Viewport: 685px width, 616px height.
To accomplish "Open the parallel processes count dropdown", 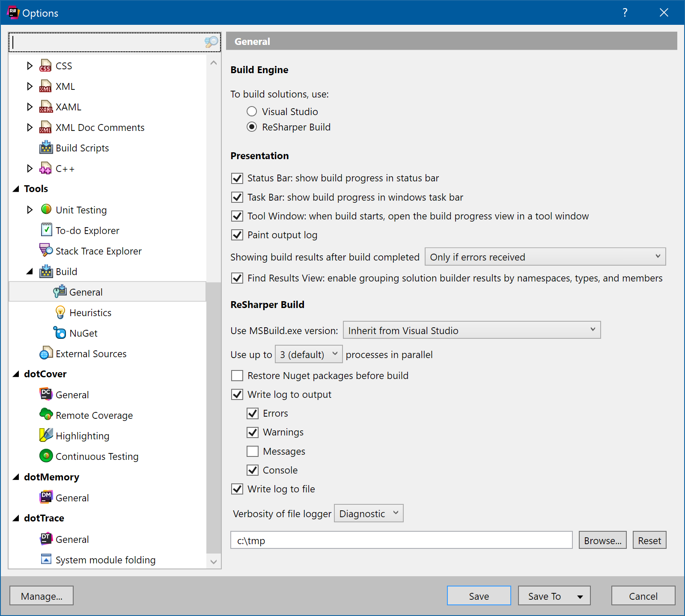I will 309,354.
